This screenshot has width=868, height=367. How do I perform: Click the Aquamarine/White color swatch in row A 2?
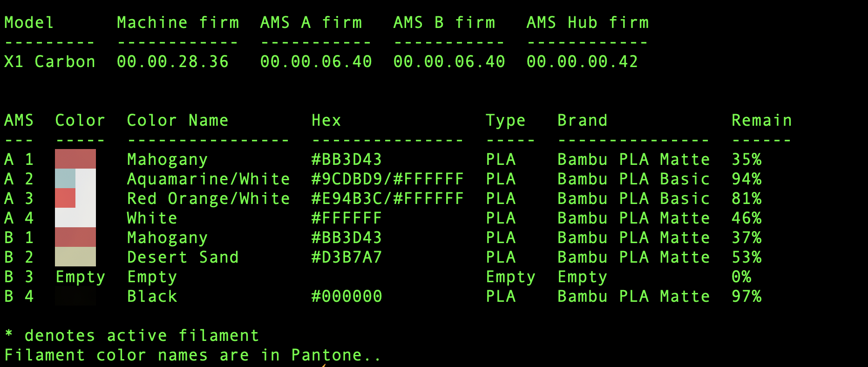coord(75,178)
